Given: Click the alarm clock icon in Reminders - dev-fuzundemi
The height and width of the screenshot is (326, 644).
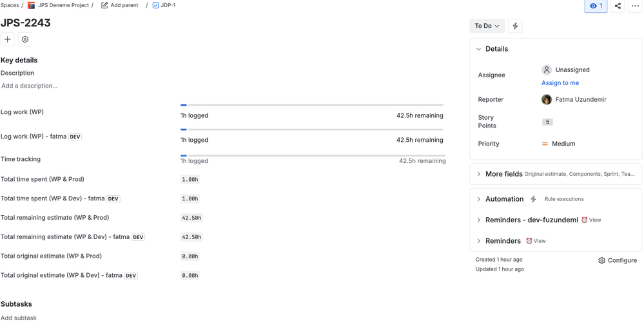Looking at the screenshot, I should point(585,220).
